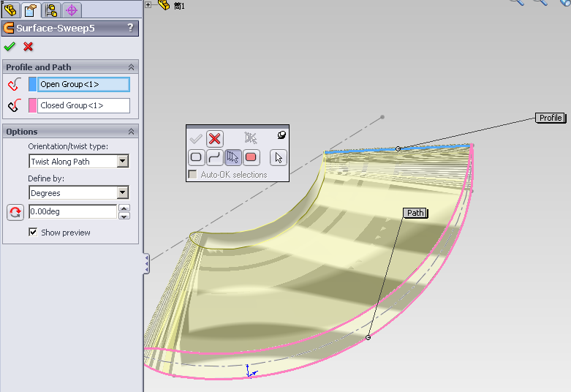Image resolution: width=571 pixels, height=392 pixels.
Task: Choose Select Closed Loop tool
Action: (x=196, y=157)
